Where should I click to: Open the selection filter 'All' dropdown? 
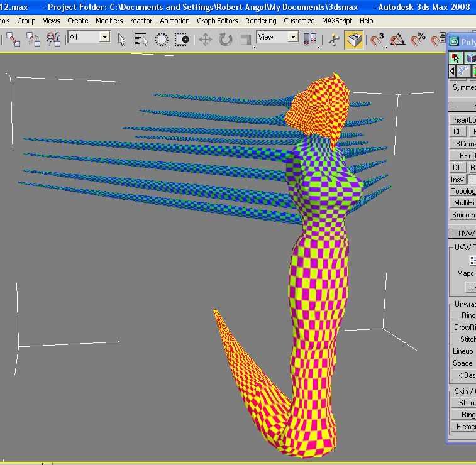click(x=104, y=37)
